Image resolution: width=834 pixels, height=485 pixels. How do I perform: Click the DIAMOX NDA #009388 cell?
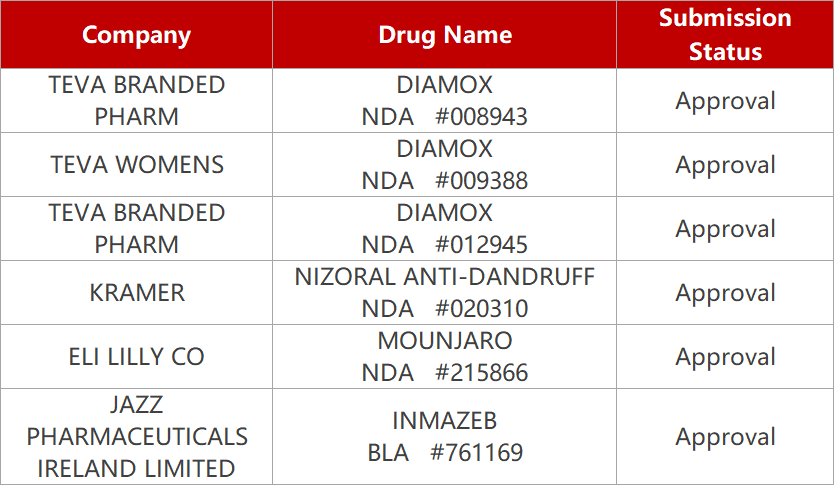point(444,165)
